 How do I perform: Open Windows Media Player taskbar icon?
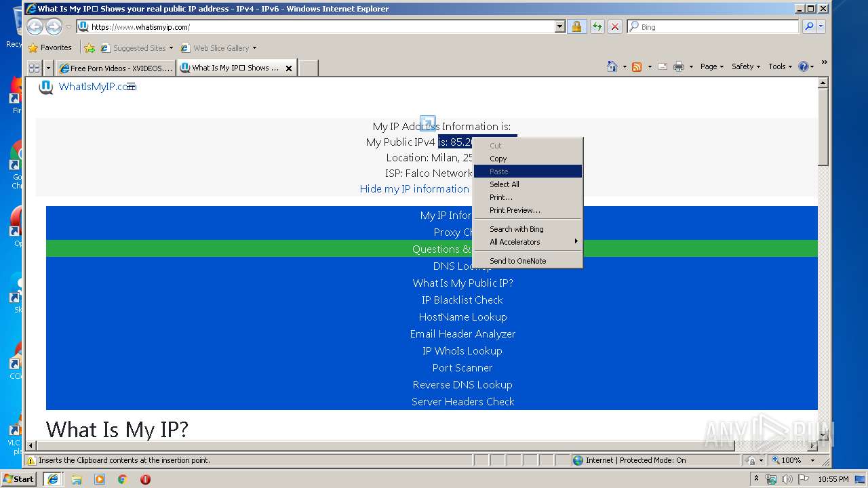(x=100, y=479)
